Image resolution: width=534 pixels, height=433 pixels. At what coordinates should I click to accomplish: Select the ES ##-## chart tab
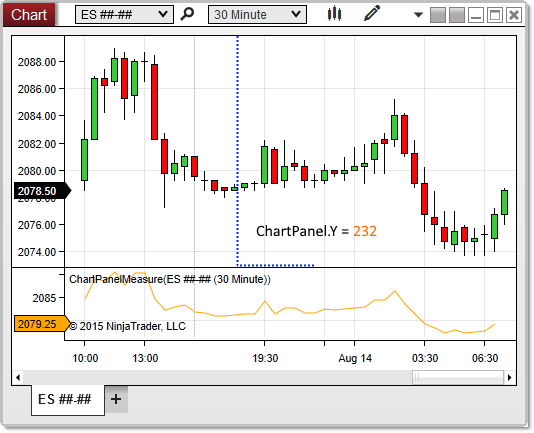[x=68, y=400]
